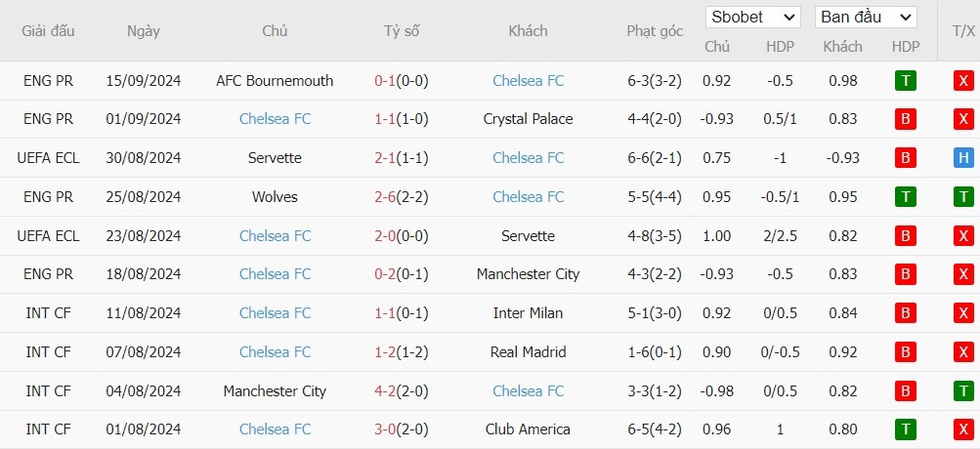Image resolution: width=980 pixels, height=449 pixels.
Task: Select the Giải đấu column header
Action: [48, 31]
